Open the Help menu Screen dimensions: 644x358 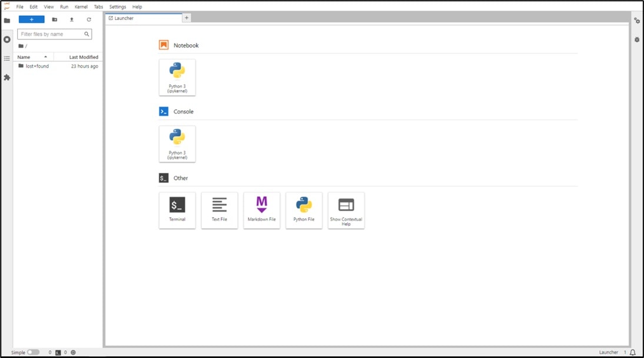[137, 6]
